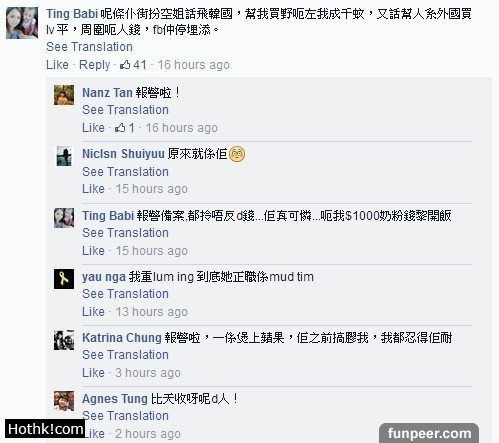Viewport: 499px width, 443px height.
Task: See Translation under Katrina Chung's comment
Action: click(x=125, y=355)
